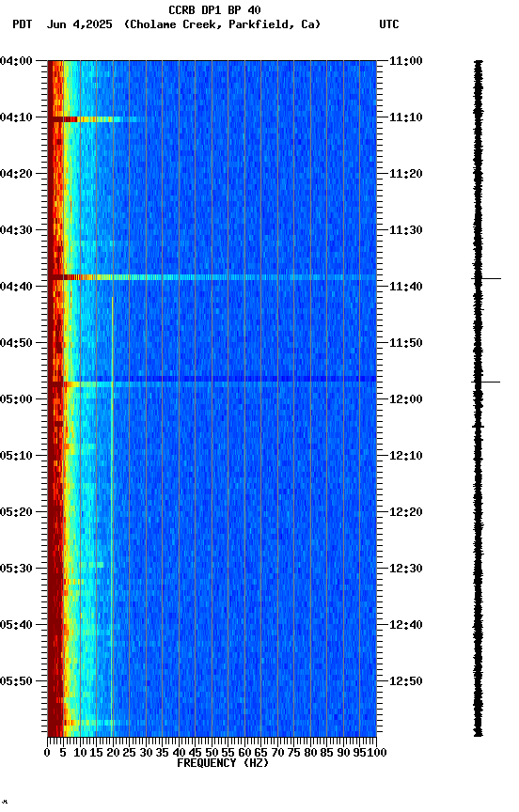Click the '11:40' UTC time label
The height and width of the screenshot is (812, 519).
(x=406, y=287)
